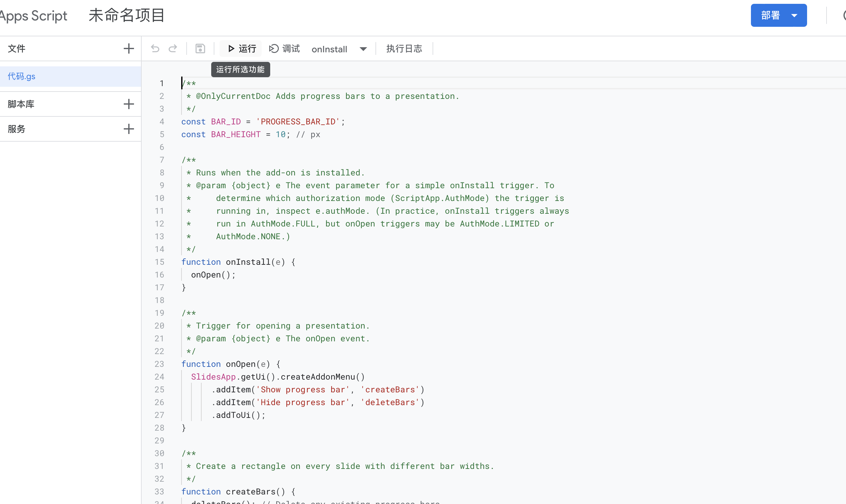
Task: Add a service via 服务 plus
Action: coord(128,129)
